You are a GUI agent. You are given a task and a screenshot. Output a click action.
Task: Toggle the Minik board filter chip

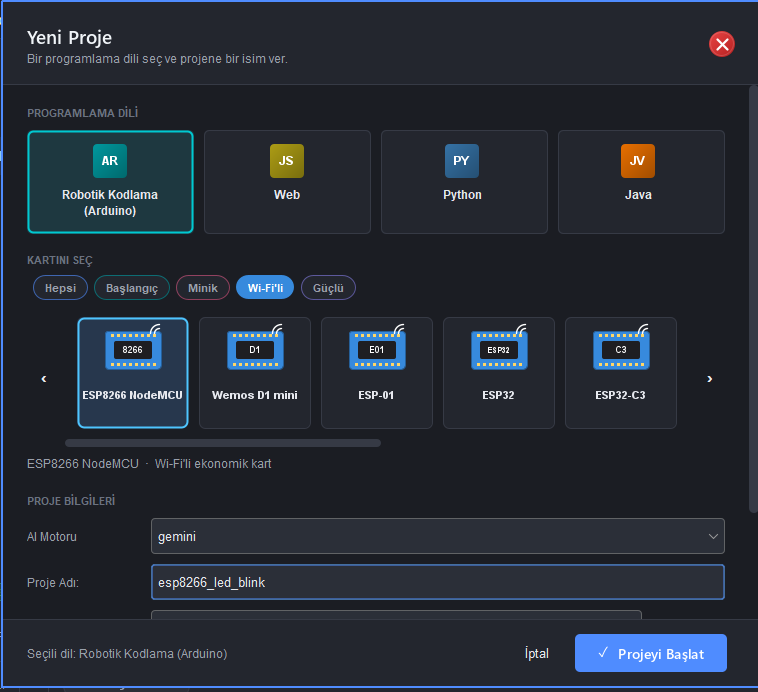click(203, 288)
